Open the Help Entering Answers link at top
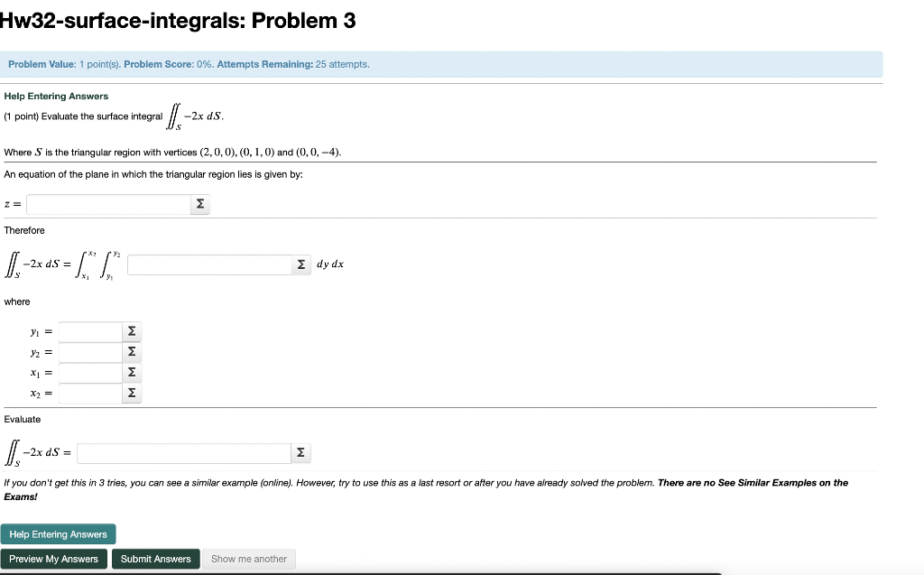 tap(56, 96)
